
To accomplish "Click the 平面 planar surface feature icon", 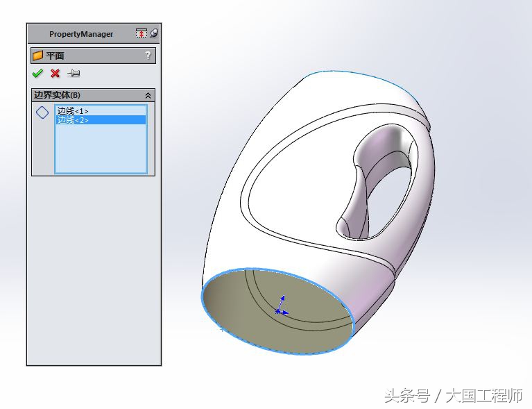I will click(37, 56).
